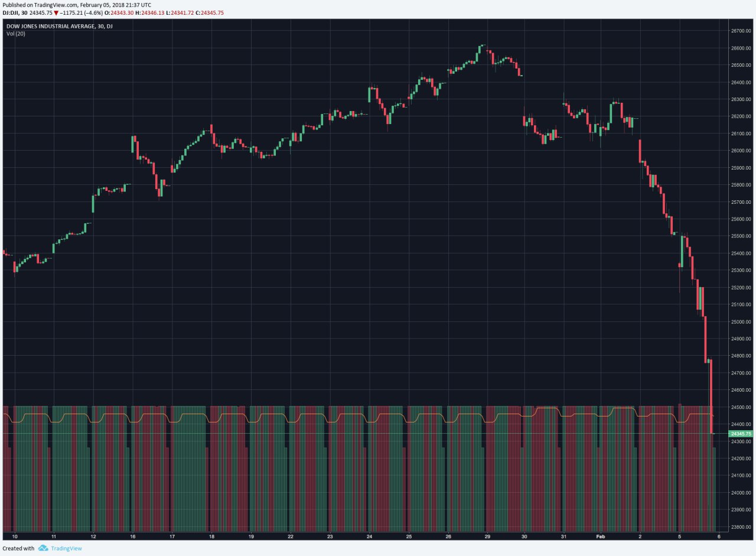756x556 pixels.
Task: Click the 25200.00 price axis label
Action: point(741,288)
